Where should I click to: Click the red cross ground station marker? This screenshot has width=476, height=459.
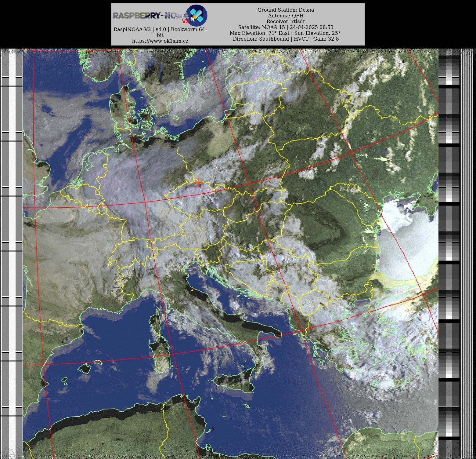[198, 183]
